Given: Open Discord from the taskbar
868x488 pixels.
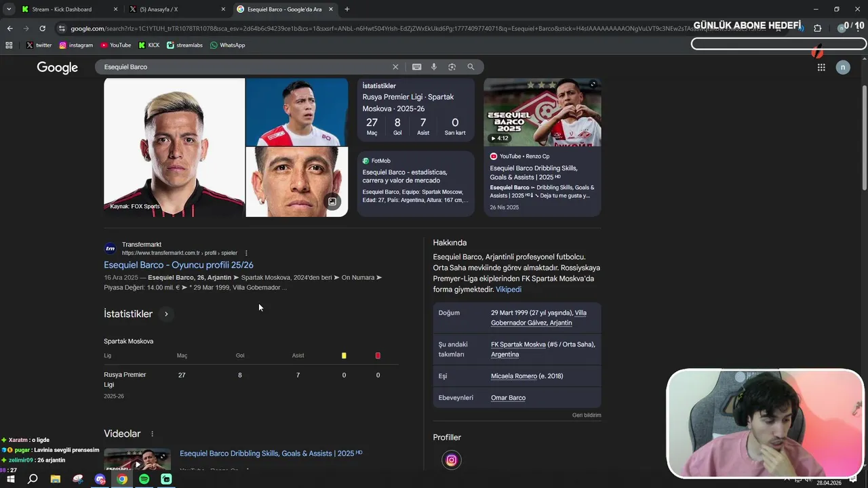Looking at the screenshot, I should pyautogui.click(x=100, y=479).
